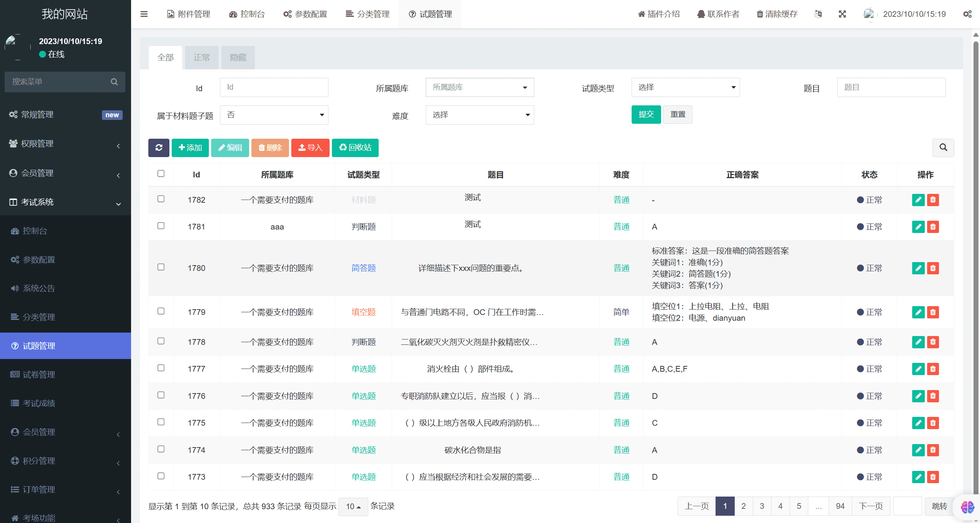Import questions with the 导入 button
The height and width of the screenshot is (523, 980).
(x=310, y=148)
